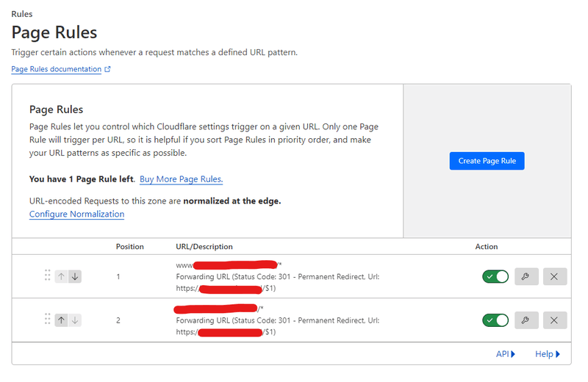Click Create Page Rule button
The height and width of the screenshot is (382, 588).
[487, 161]
